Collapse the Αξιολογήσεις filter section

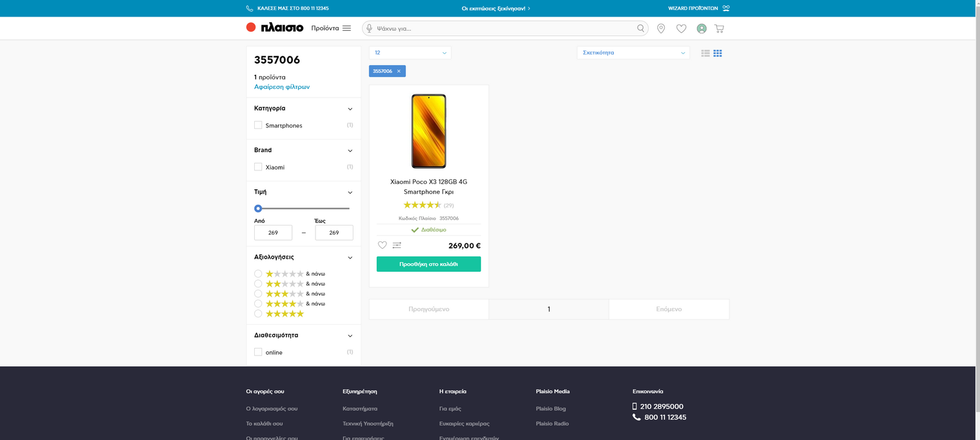[350, 257]
